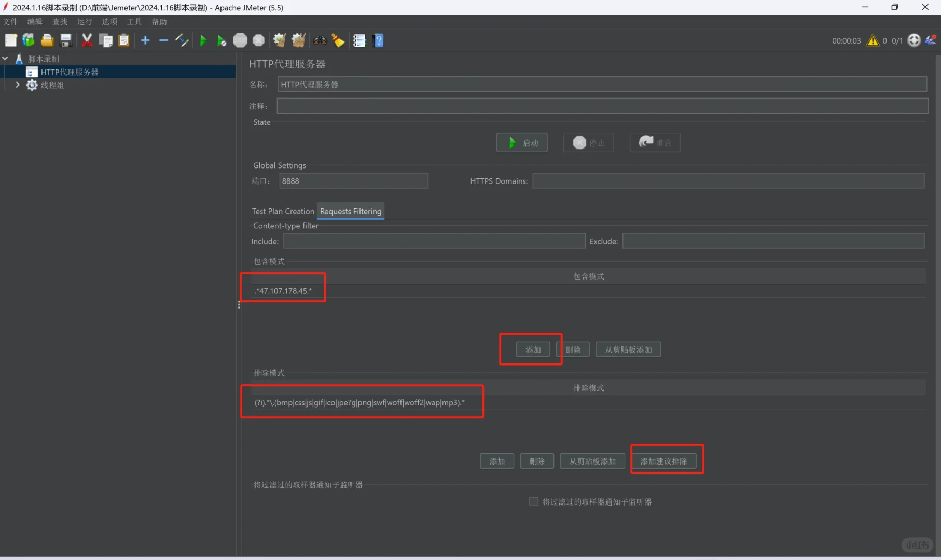
Task: Click 从剪贴板添加 under include patterns
Action: (x=628, y=349)
